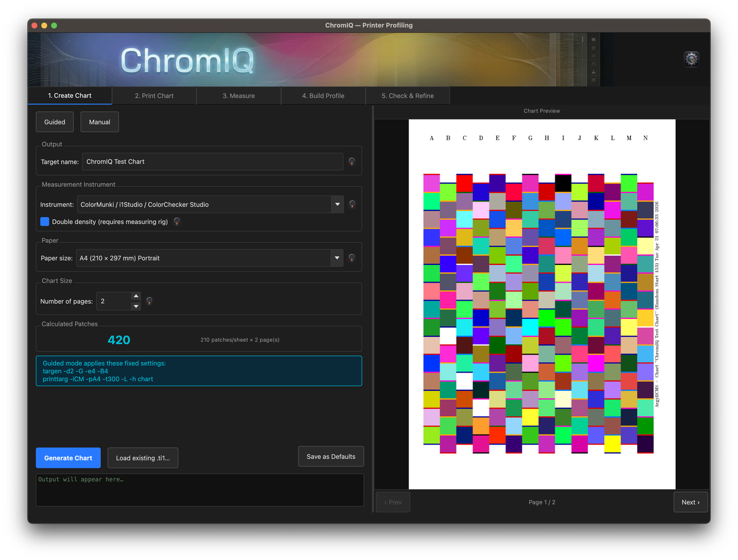Increase number of pages with up arrow
Viewport: 738px width, 560px height.
pyautogui.click(x=137, y=296)
